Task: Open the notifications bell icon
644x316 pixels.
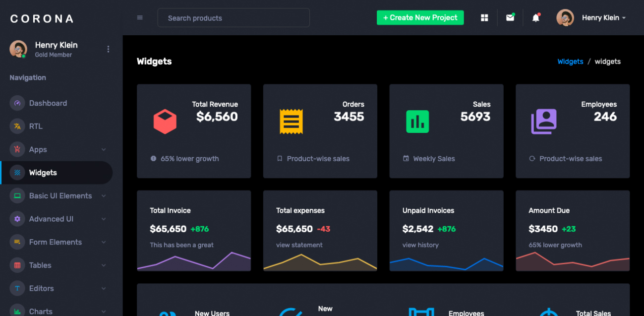Action: tap(535, 18)
